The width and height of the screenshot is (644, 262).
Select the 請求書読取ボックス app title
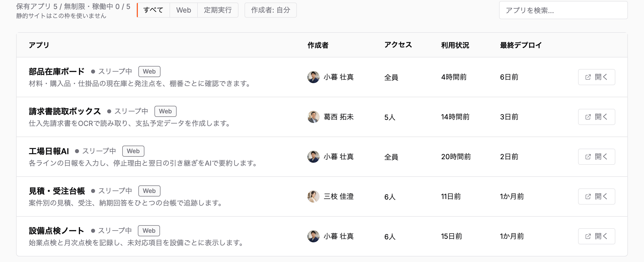(65, 111)
